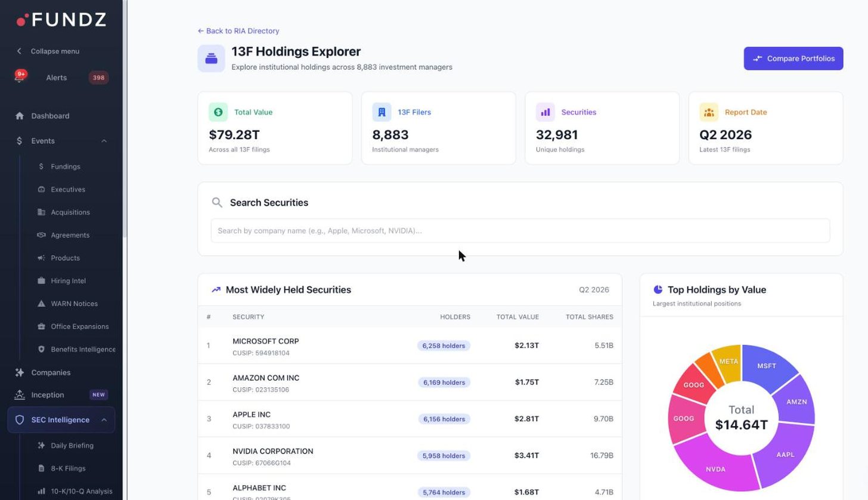The image size is (868, 500).
Task: Click the 9.70B total shares cell
Action: pyautogui.click(x=603, y=419)
